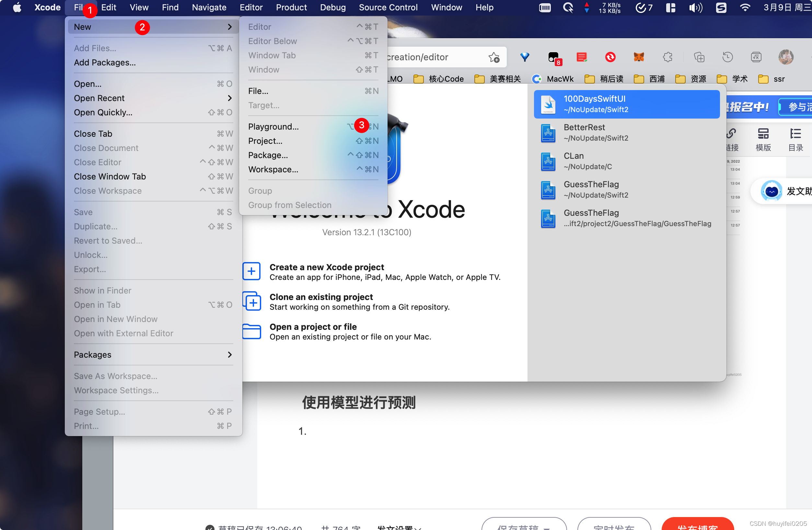Open the View menu

(x=139, y=7)
